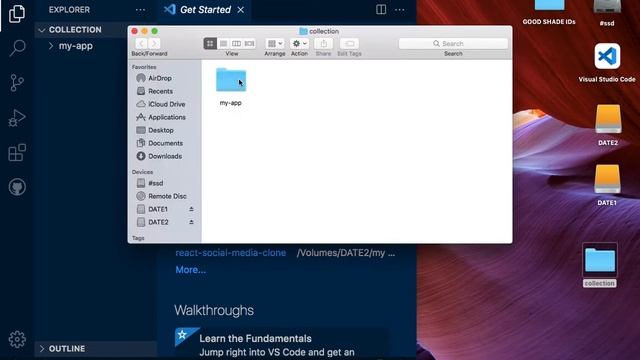Open AirDrop in Finder sidebar

coord(160,78)
